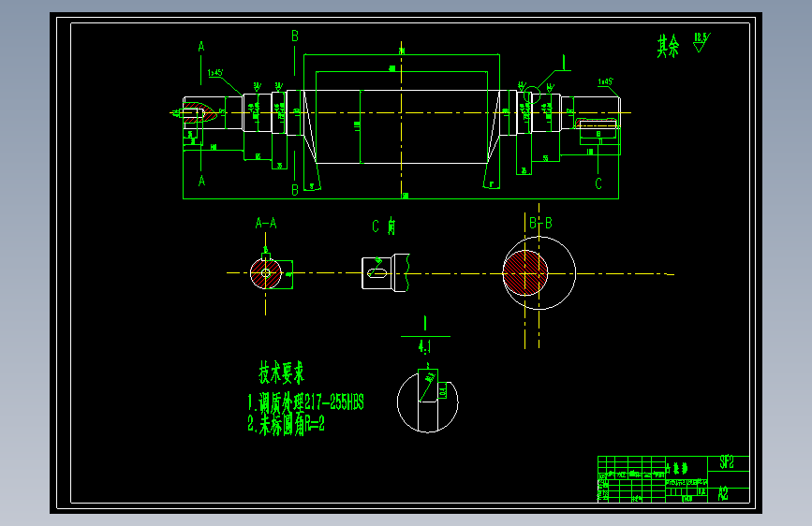Click the A-A section view label
The image size is (812, 526).
[266, 223]
